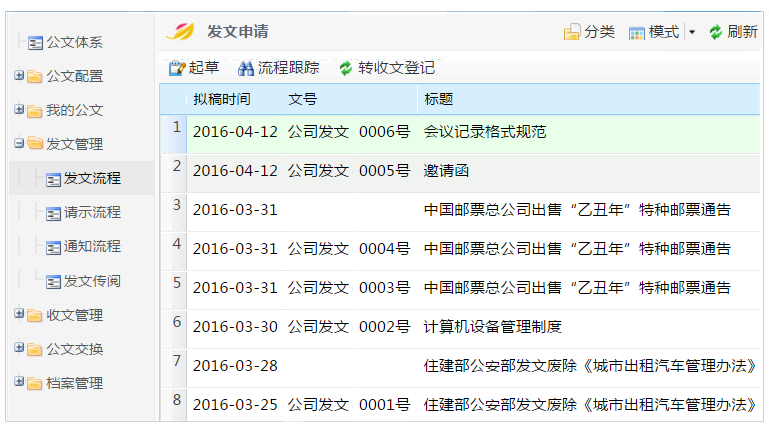Expand the 收文管理 folder
The width and height of the screenshot is (769, 431).
[19, 314]
